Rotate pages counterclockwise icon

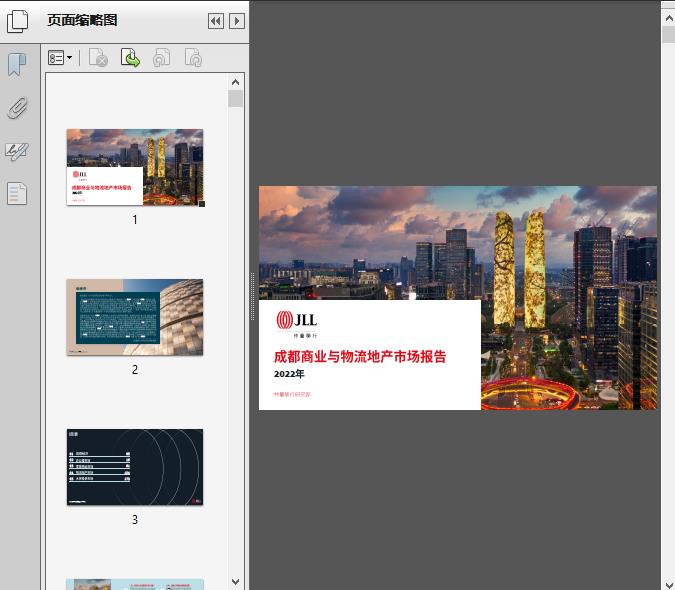[161, 58]
